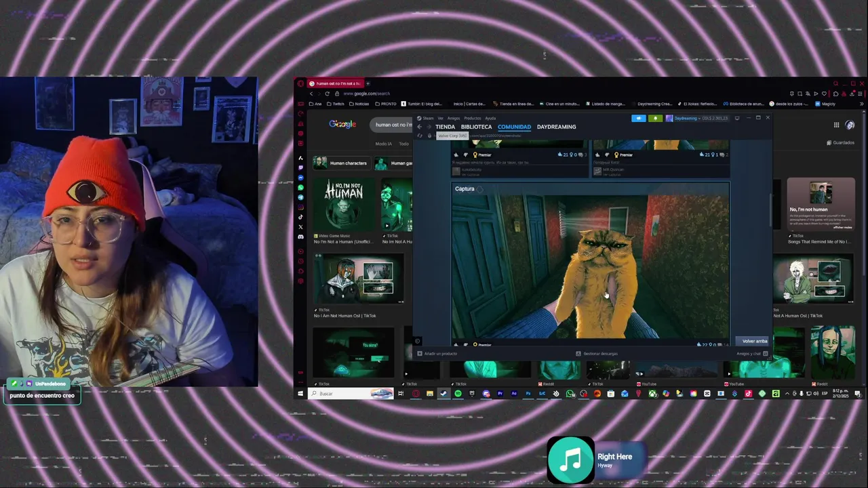
Task: Open Premiere Pro from the taskbar
Action: (x=500, y=394)
